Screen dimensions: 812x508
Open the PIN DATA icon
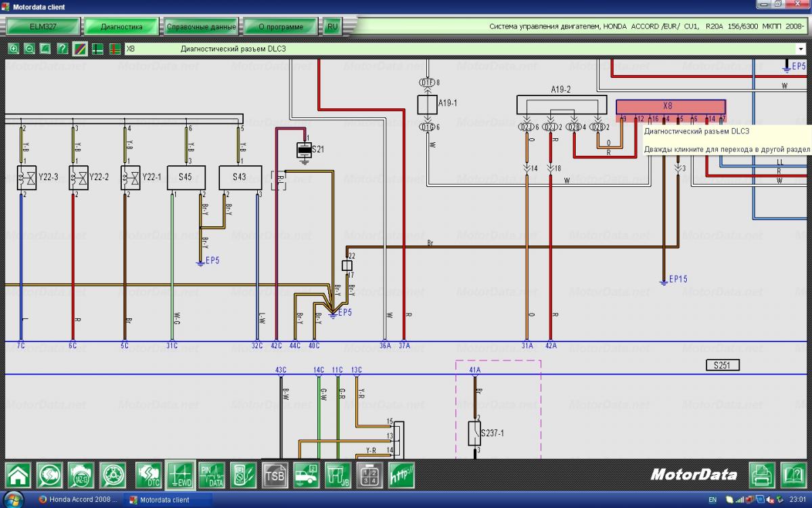point(212,475)
